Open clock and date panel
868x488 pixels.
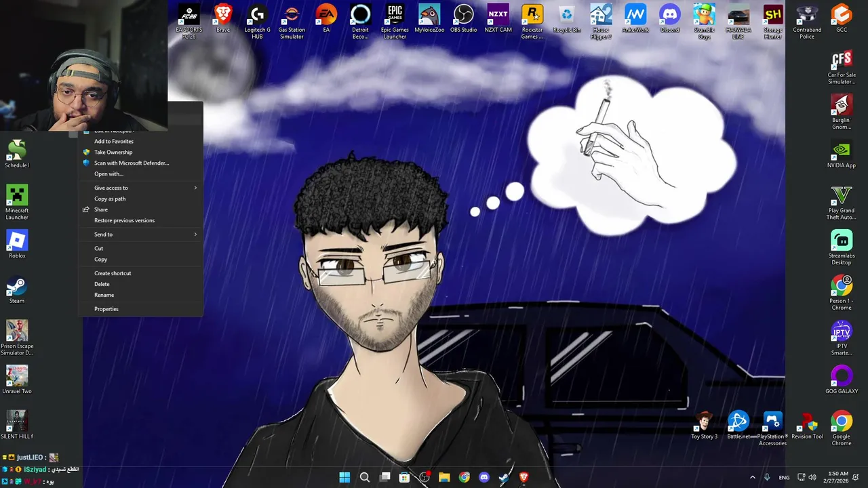tap(837, 477)
